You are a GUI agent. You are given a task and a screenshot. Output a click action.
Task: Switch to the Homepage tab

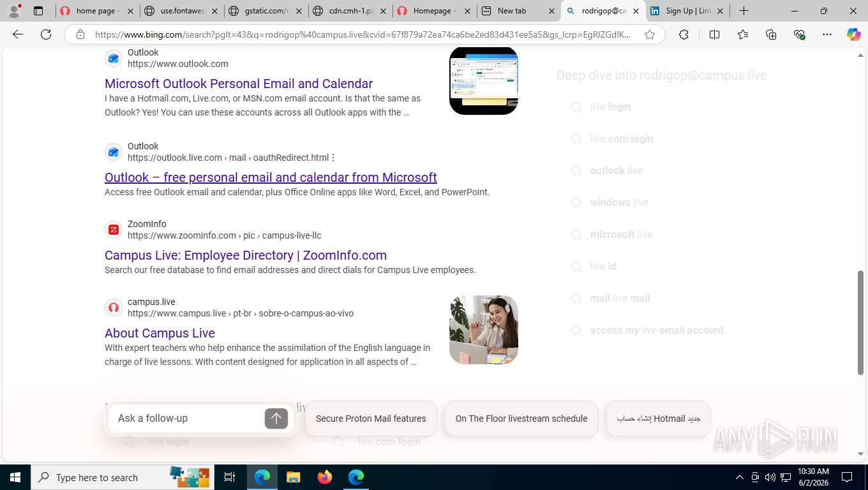(x=434, y=11)
